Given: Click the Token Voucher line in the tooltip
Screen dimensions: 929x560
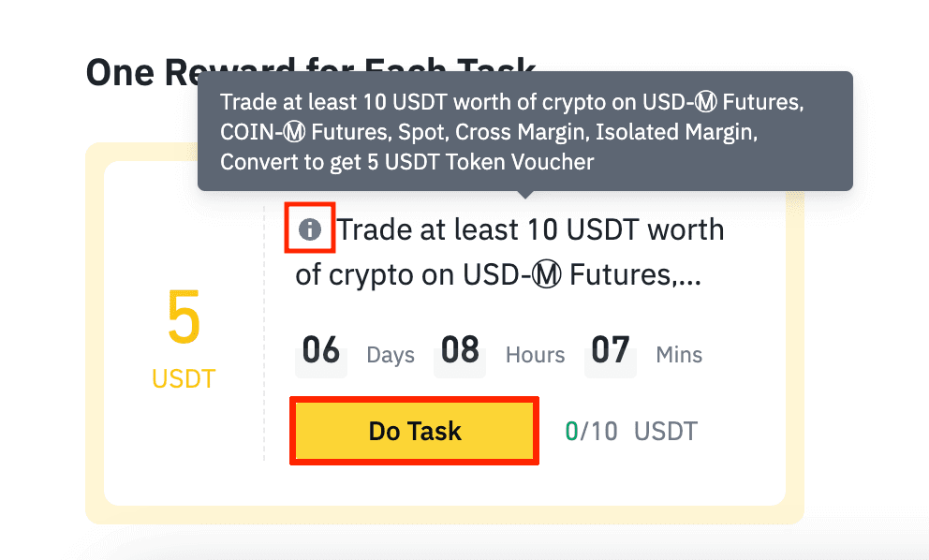Looking at the screenshot, I should pyautogui.click(x=406, y=162).
